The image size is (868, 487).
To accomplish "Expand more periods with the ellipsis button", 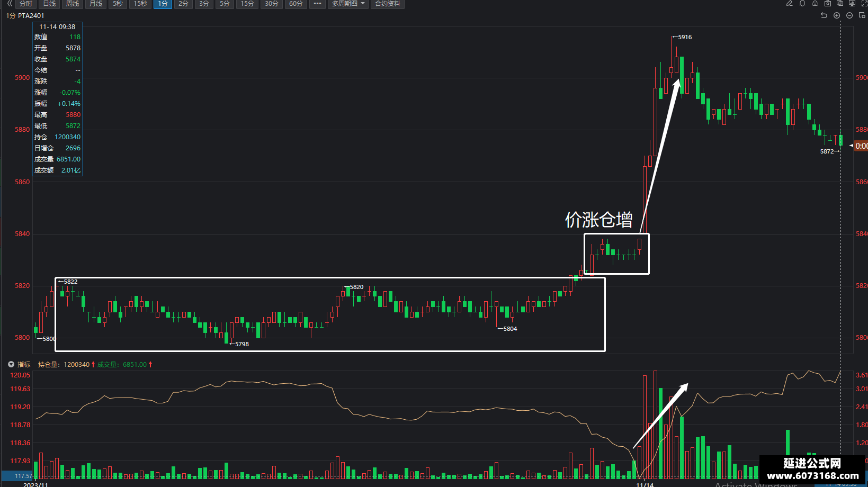I will tap(317, 4).
